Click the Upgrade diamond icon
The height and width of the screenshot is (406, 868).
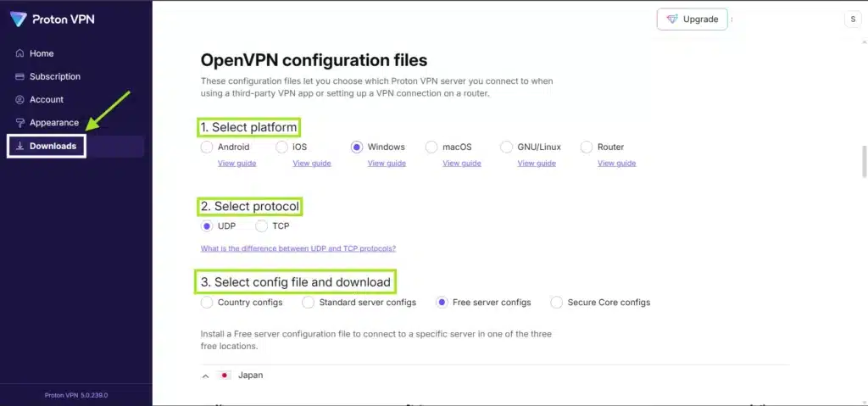(x=672, y=19)
